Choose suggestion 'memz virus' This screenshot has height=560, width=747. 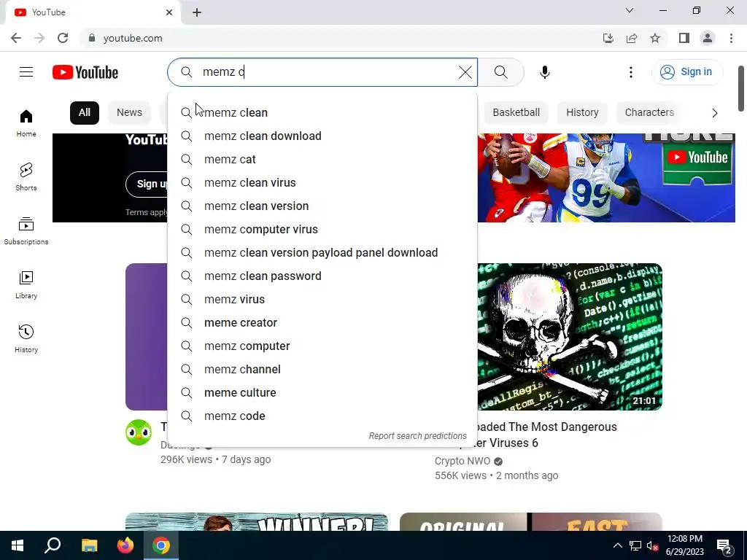coord(322,299)
